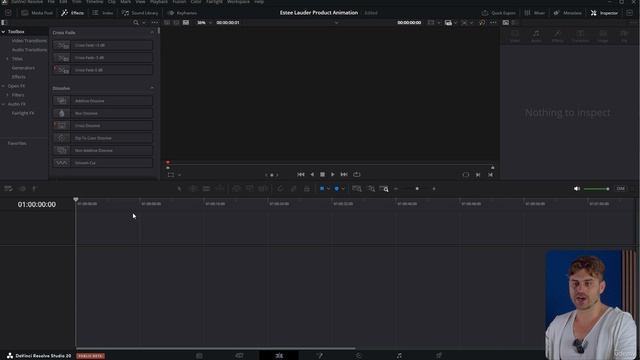Open the Sound Library panel
This screenshot has height=360, width=640.
tap(140, 13)
